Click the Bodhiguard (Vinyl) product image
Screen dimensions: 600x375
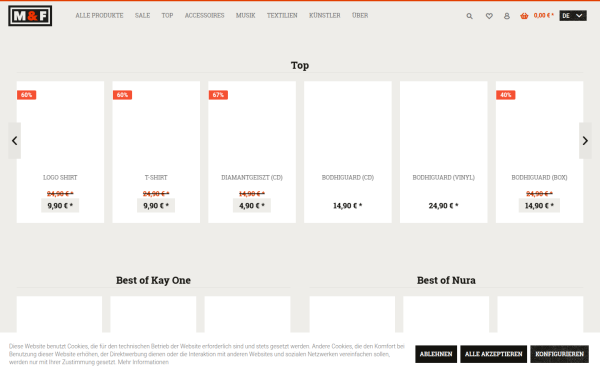443,128
